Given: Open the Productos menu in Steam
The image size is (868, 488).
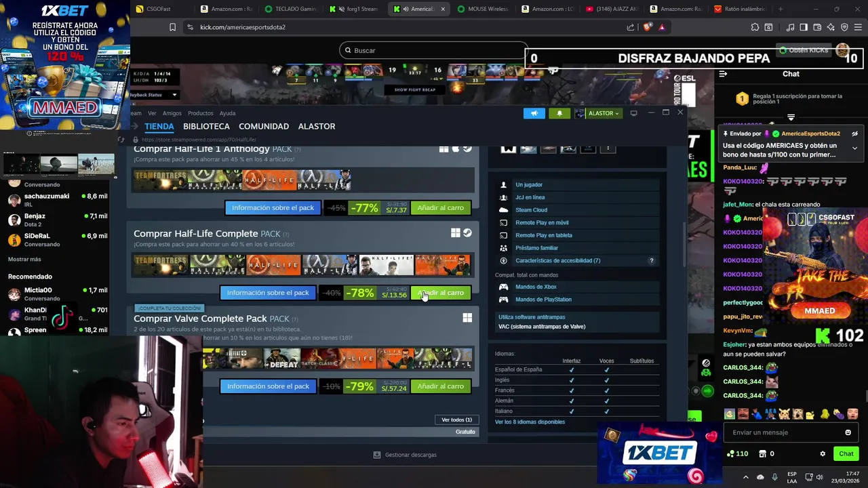Looking at the screenshot, I should click(200, 113).
